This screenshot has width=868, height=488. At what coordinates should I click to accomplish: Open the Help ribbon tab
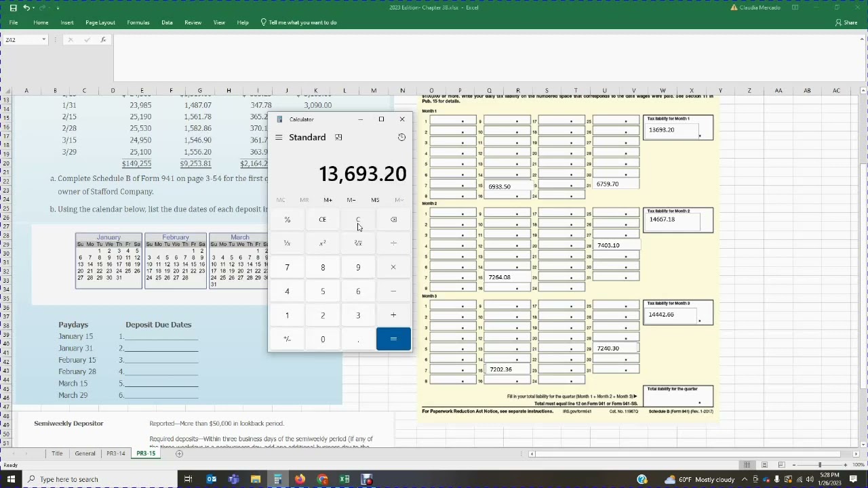coord(243,22)
